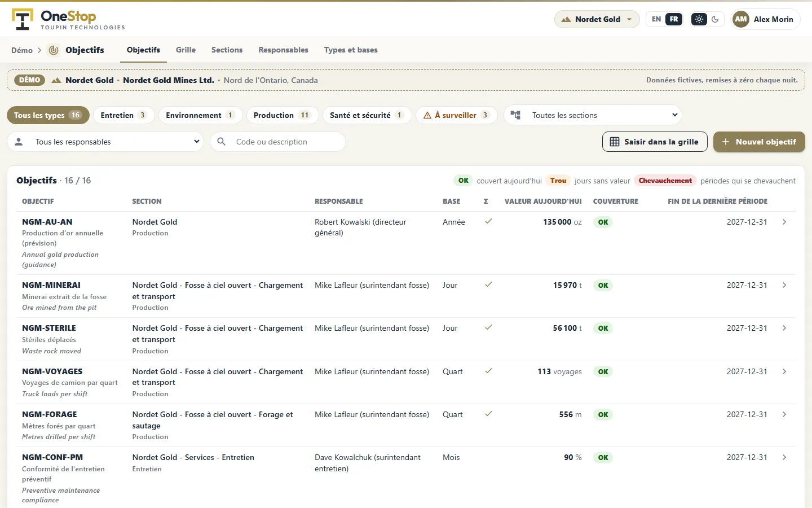The image size is (812, 508).
Task: Show À surveiller objectives
Action: click(x=456, y=115)
